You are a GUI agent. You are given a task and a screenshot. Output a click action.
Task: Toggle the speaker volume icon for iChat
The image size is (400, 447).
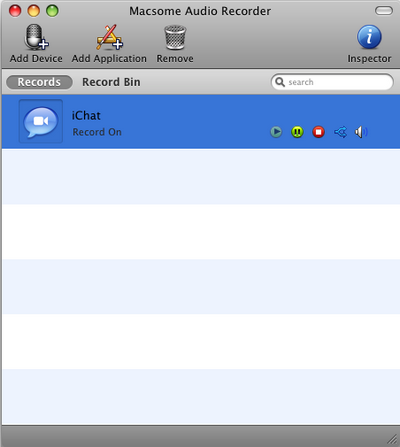[361, 132]
